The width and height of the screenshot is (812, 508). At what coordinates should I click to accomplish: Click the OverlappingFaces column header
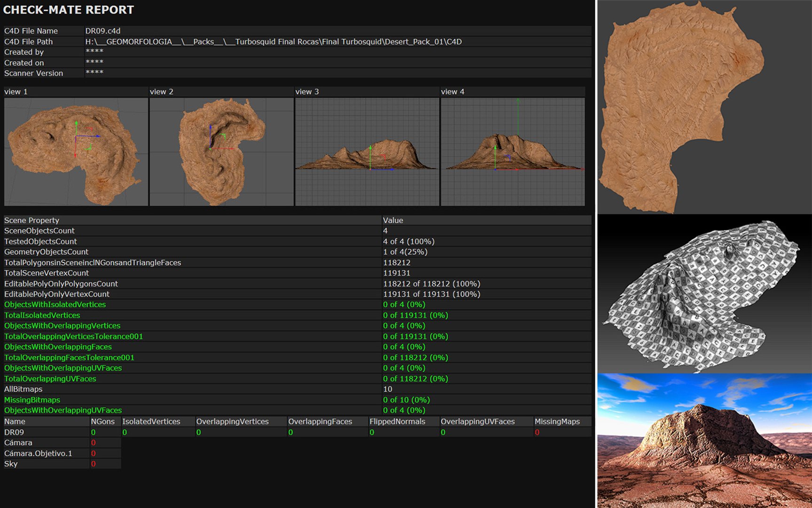pos(320,422)
